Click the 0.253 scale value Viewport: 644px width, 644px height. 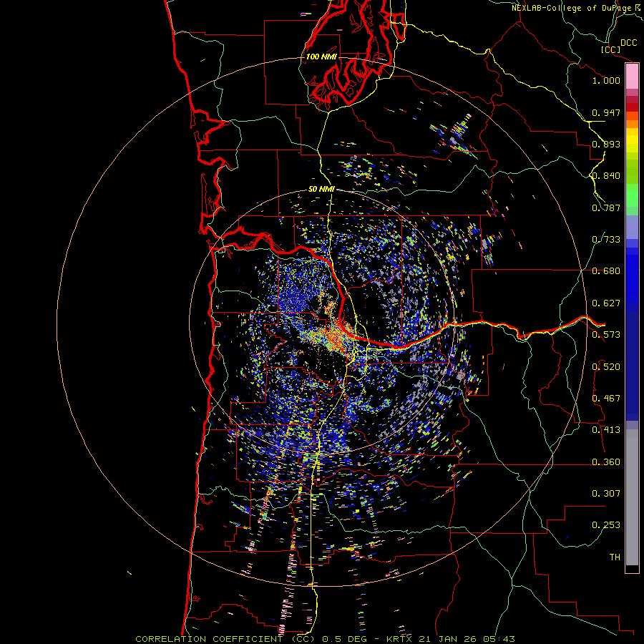606,525
